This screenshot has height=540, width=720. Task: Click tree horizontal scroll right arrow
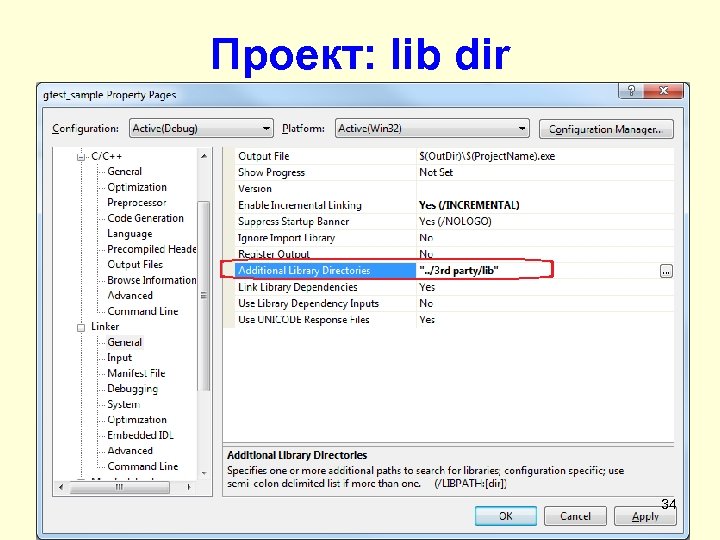[x=189, y=487]
